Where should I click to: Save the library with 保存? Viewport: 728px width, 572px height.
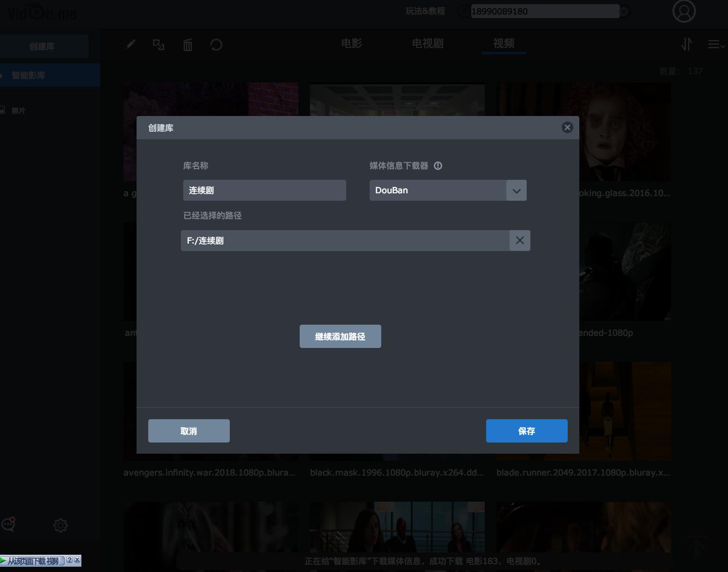click(527, 431)
